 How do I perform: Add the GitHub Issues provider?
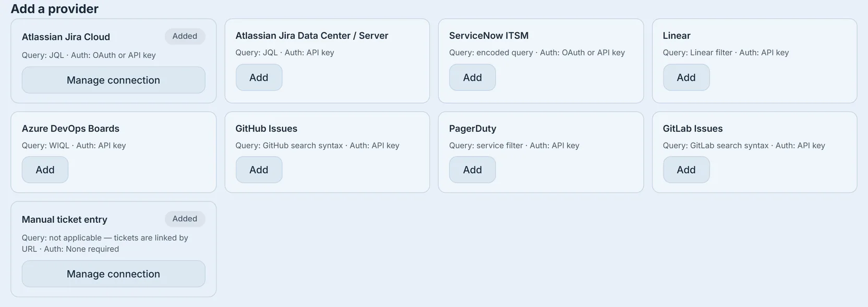259,170
